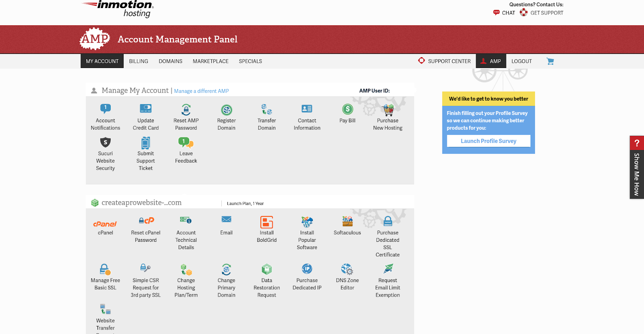Viewport: 644px width, 334px height.
Task: Open Reset cPanel Password icon
Action: (147, 221)
